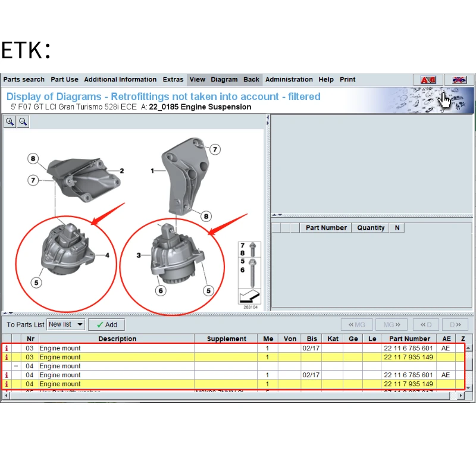Sort by the Nr column header
476x476 pixels.
tap(30, 339)
